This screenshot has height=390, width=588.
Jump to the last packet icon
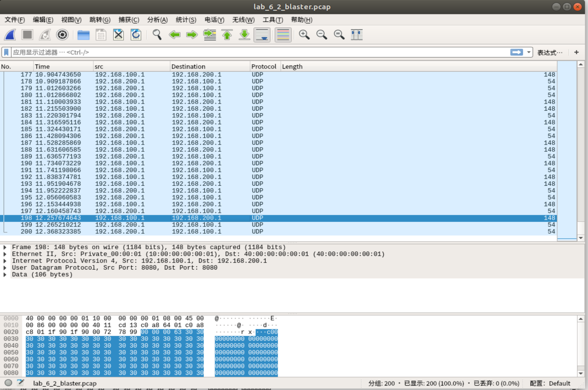pyautogui.click(x=244, y=35)
